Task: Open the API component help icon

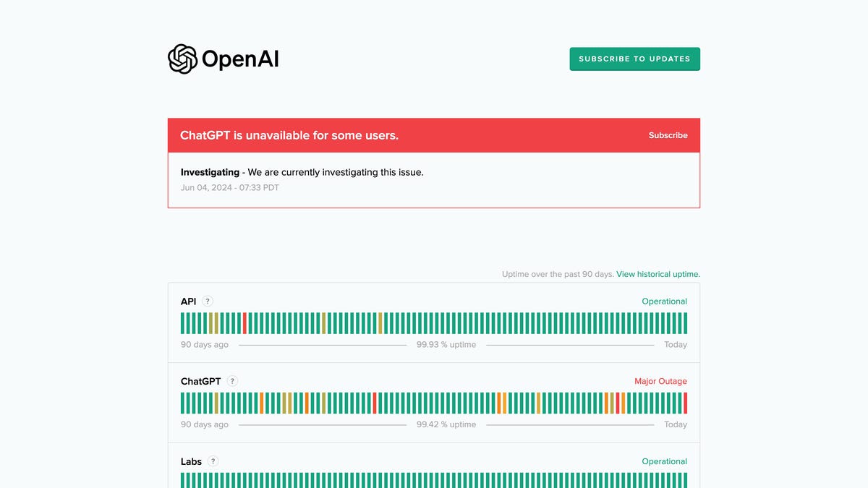Action: (x=208, y=301)
